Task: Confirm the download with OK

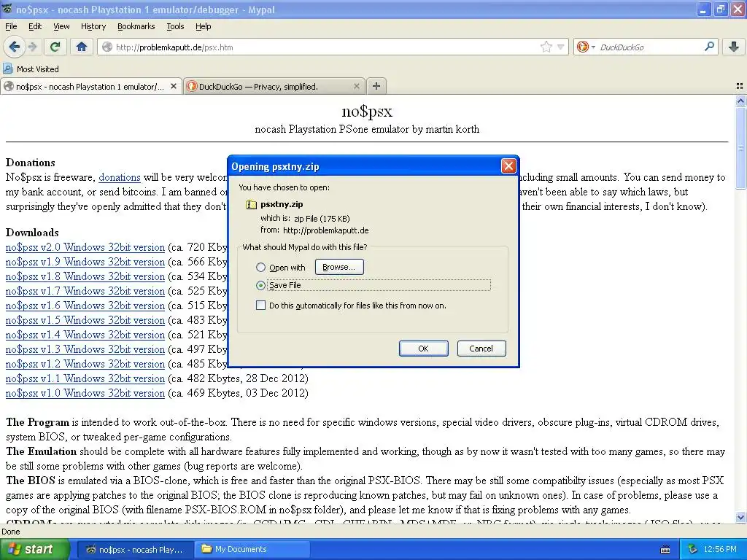Action: [424, 348]
